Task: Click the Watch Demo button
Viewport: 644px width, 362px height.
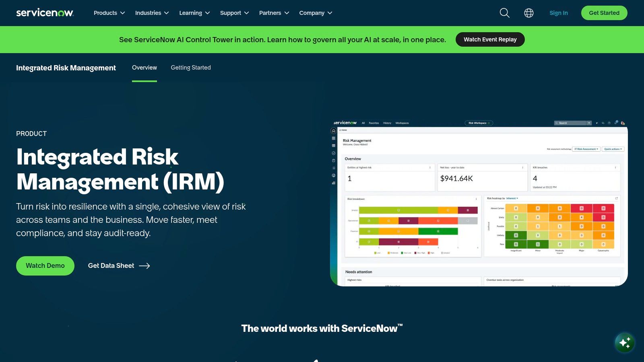Action: coord(45,266)
